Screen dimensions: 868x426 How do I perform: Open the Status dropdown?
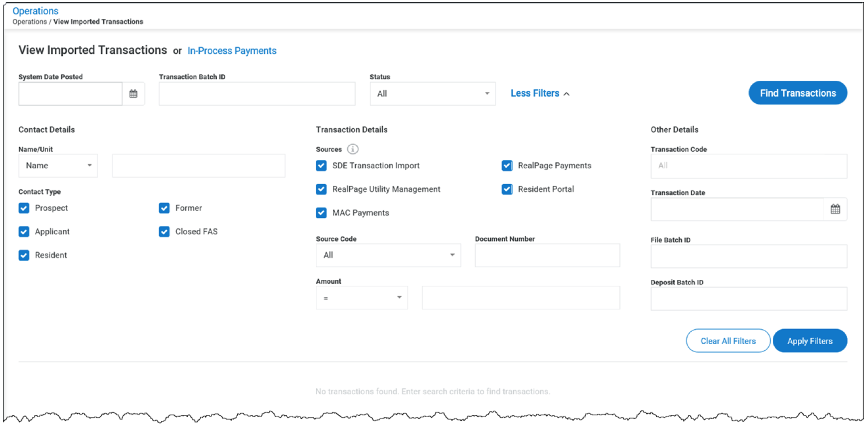[x=432, y=94]
